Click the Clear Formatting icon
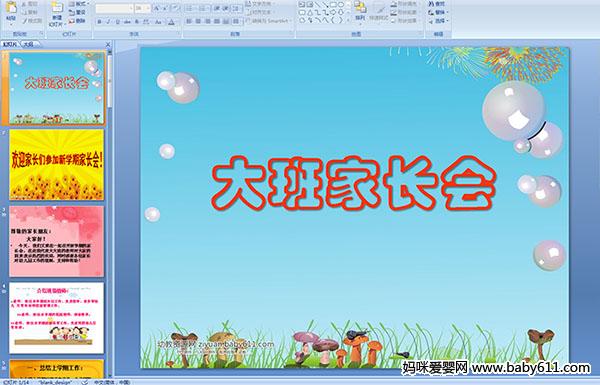The height and width of the screenshot is (385, 600). (175, 8)
